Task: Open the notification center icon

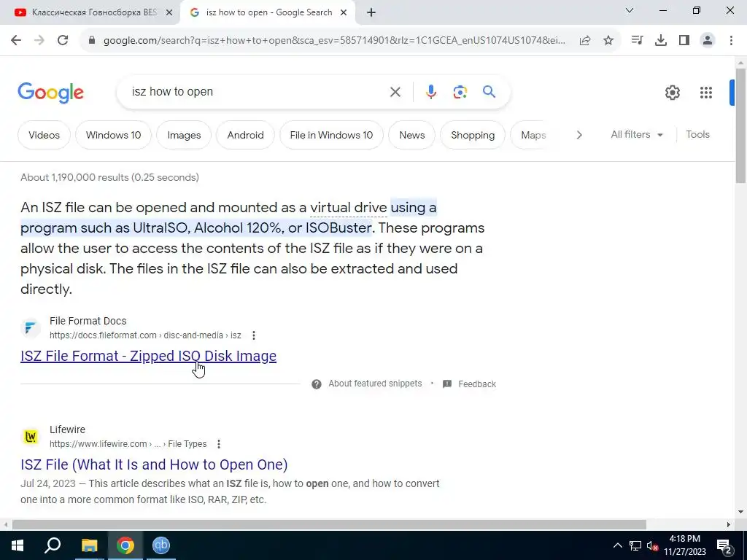Action: (724, 545)
